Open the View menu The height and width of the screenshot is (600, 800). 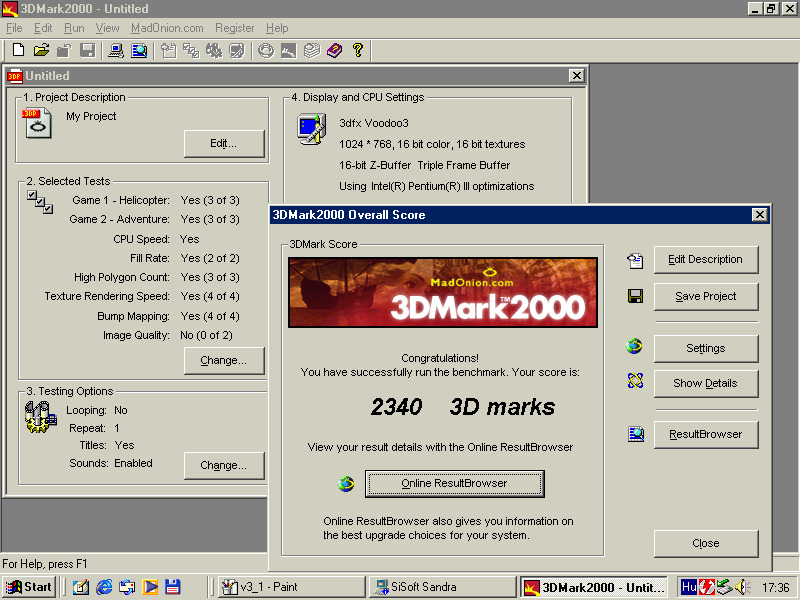coord(107,28)
